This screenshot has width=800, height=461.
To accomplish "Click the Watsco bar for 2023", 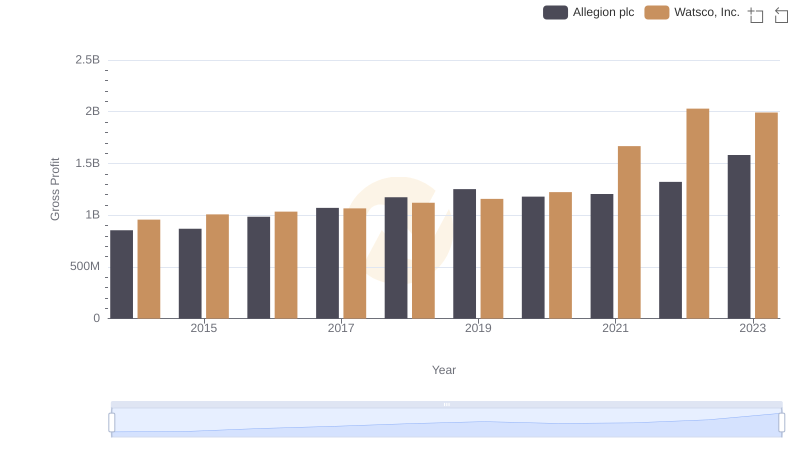I will click(x=766, y=216).
